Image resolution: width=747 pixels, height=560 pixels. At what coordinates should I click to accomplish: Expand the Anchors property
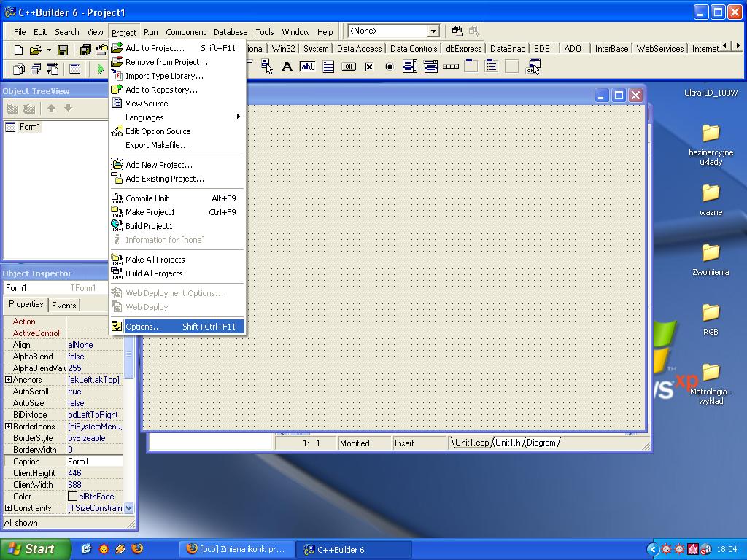pos(8,379)
